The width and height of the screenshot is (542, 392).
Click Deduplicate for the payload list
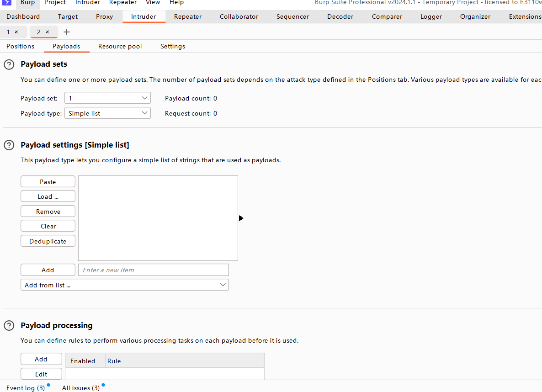click(48, 241)
